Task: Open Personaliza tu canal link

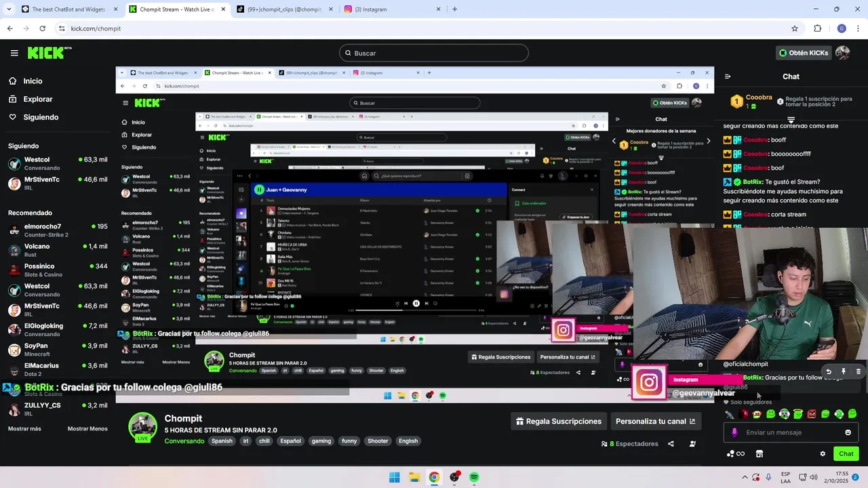Action: coord(655,421)
